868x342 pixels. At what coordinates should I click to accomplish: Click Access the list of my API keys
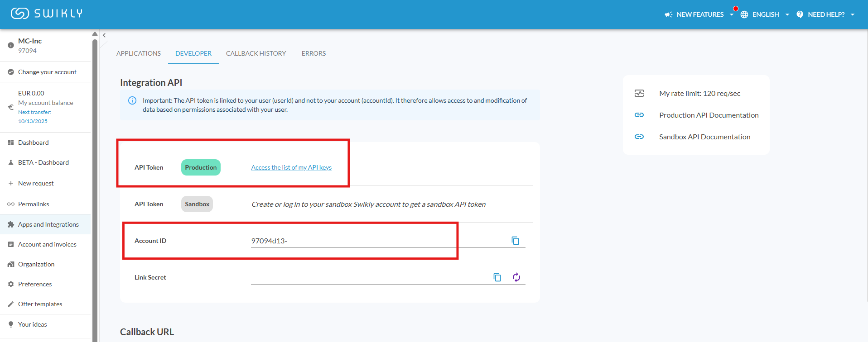291,167
